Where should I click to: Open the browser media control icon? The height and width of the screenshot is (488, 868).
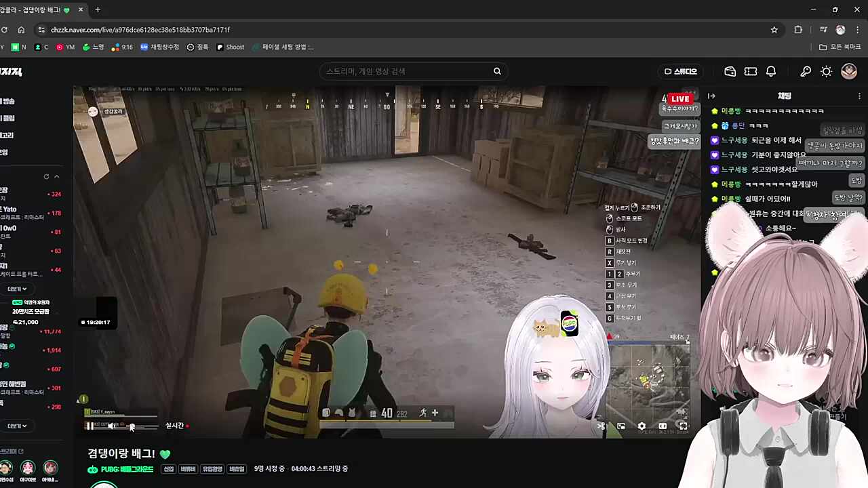pyautogui.click(x=823, y=30)
